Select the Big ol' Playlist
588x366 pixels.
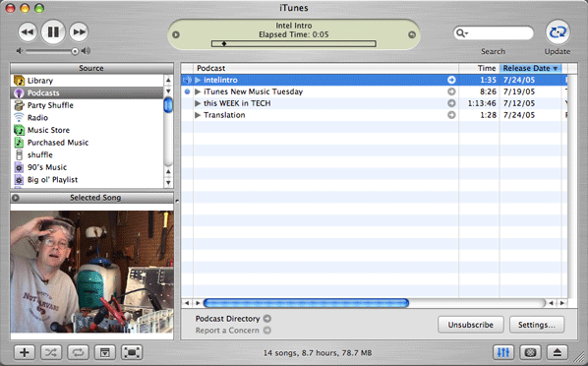pyautogui.click(x=87, y=179)
